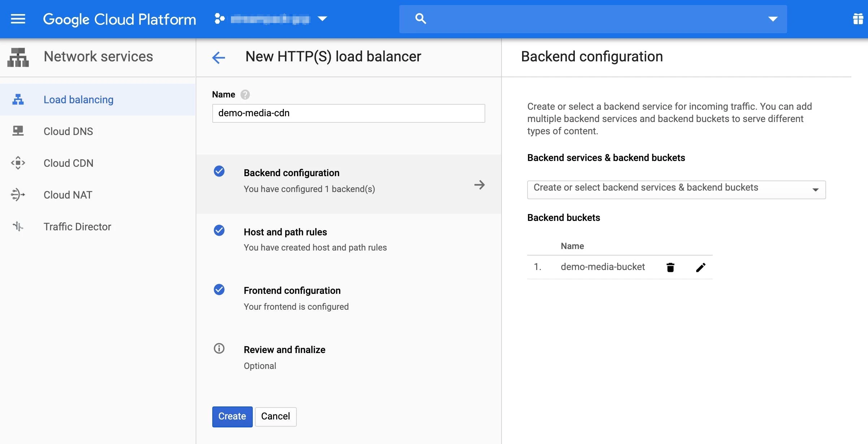Open Cloud NAT from the sidebar
Viewport: 868px width, 444px height.
[x=97, y=195]
